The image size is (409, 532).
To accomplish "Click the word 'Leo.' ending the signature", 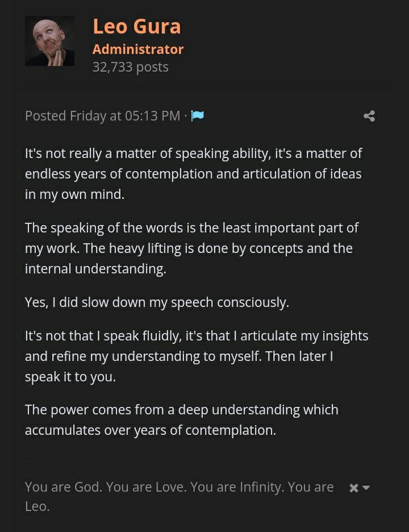I will tap(37, 506).
